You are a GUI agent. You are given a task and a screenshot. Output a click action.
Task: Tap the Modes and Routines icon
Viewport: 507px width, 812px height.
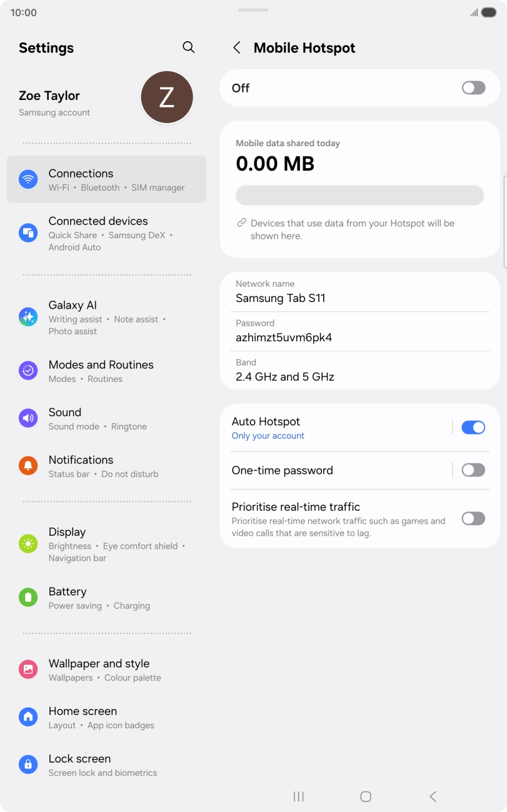pos(28,371)
